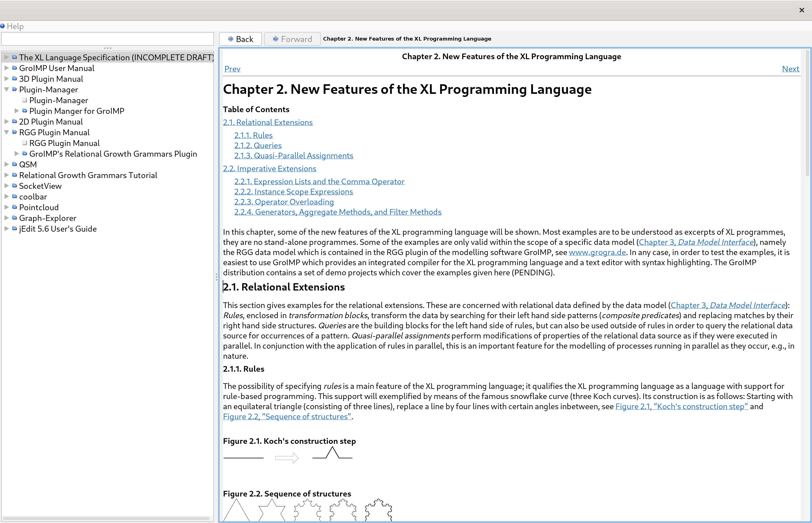Select the Pointcloud tree entry

coord(39,207)
